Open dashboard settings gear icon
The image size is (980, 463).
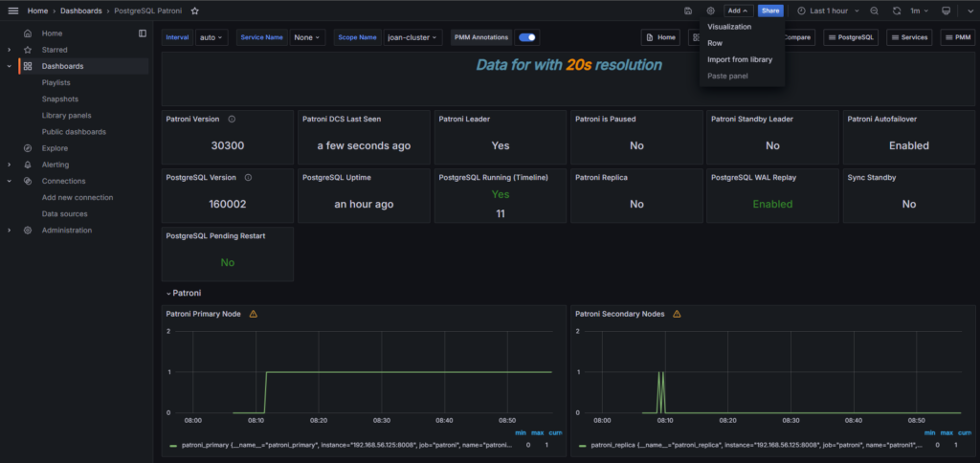[711, 11]
